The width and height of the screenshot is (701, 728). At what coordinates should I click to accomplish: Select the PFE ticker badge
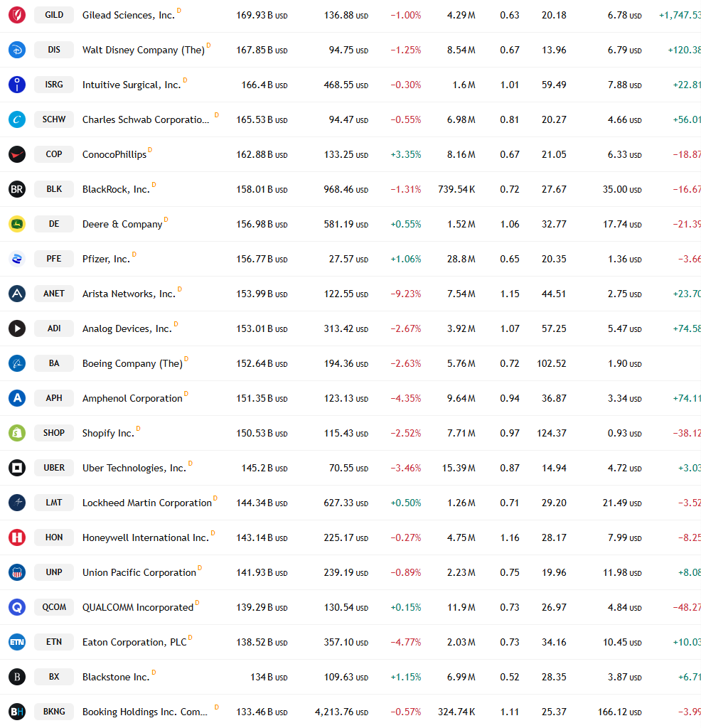pos(54,259)
